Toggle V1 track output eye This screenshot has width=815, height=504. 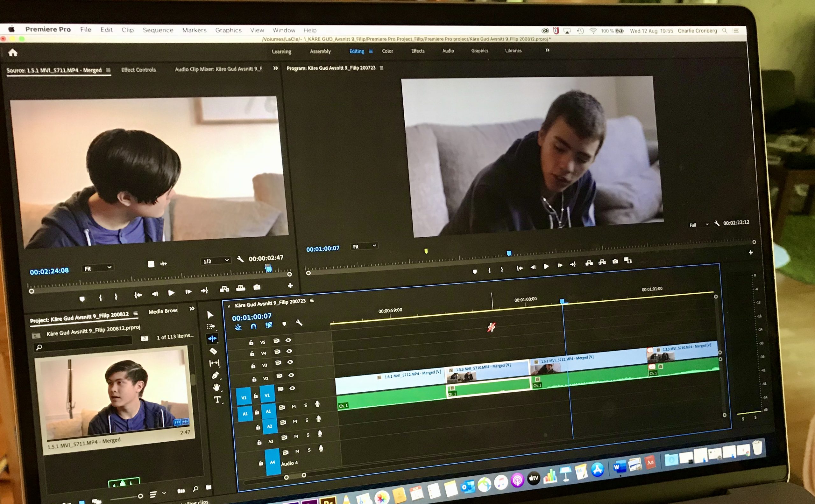293,388
